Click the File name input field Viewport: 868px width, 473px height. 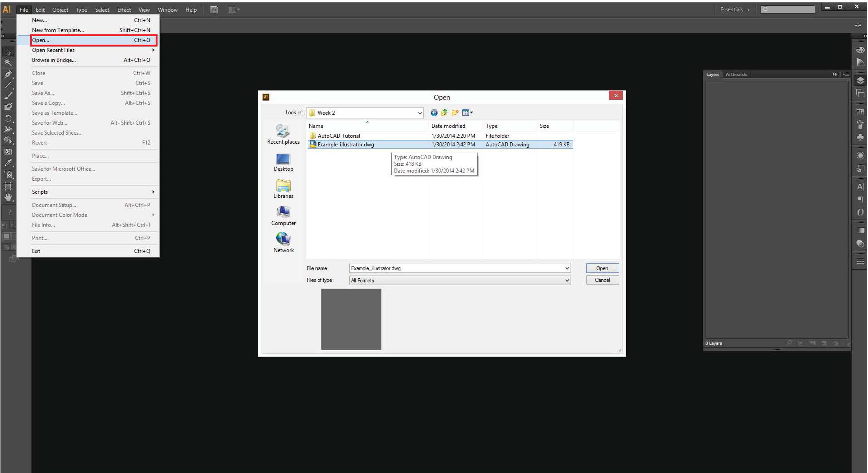[456, 268]
